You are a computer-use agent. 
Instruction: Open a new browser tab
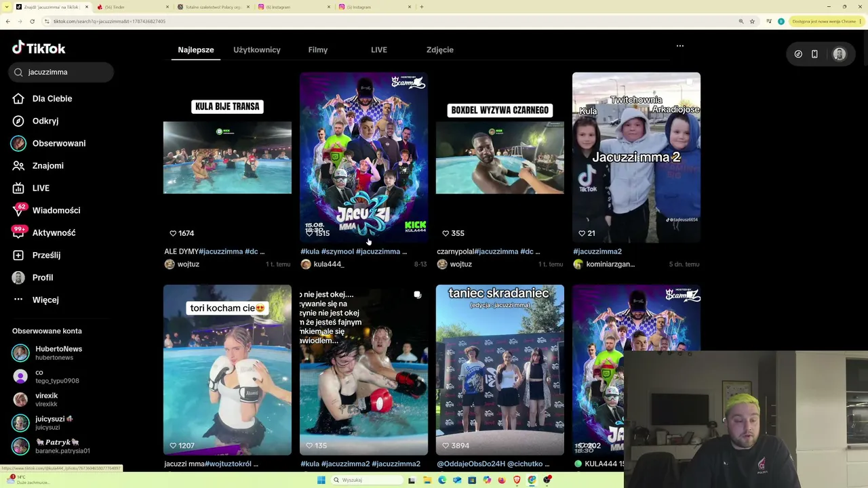(x=422, y=7)
